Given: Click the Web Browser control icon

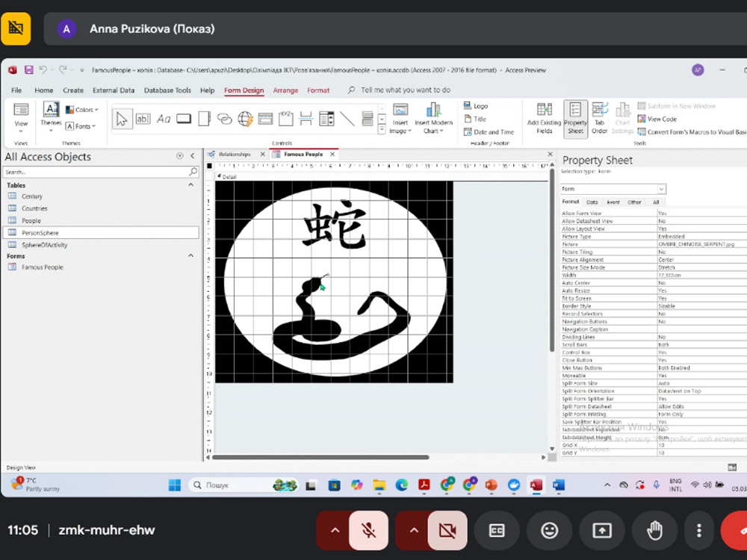Looking at the screenshot, I should pyautogui.click(x=245, y=119).
